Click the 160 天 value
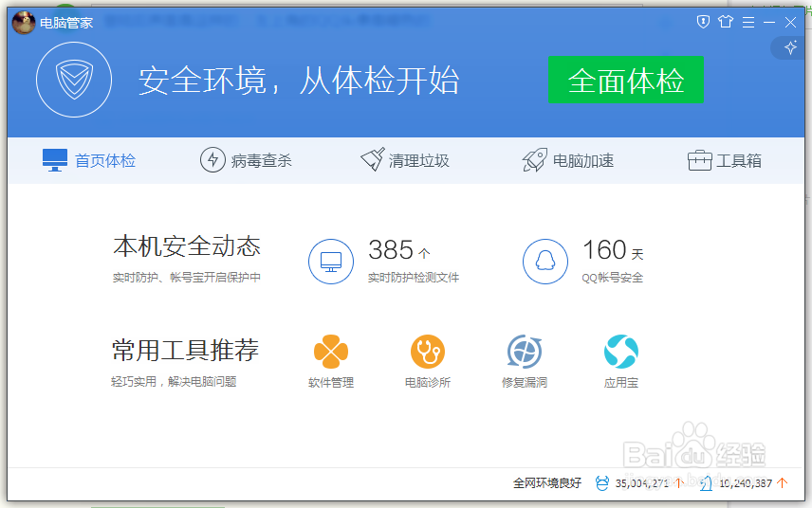Screen dimensions: 812x508 613,250
